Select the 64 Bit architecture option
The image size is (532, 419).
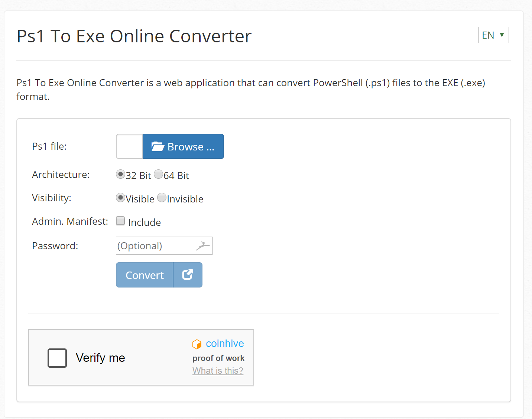click(159, 174)
